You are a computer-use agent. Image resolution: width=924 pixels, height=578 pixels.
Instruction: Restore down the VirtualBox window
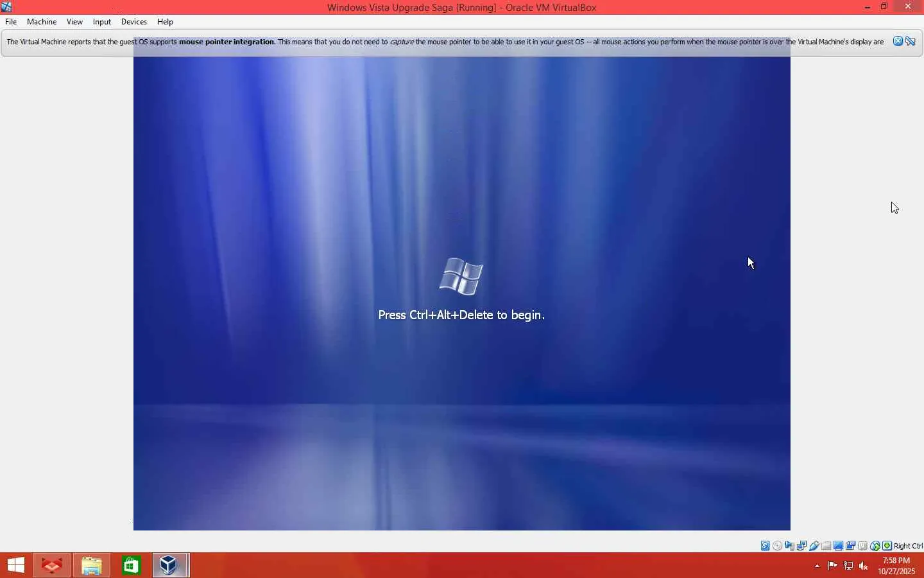pos(884,7)
